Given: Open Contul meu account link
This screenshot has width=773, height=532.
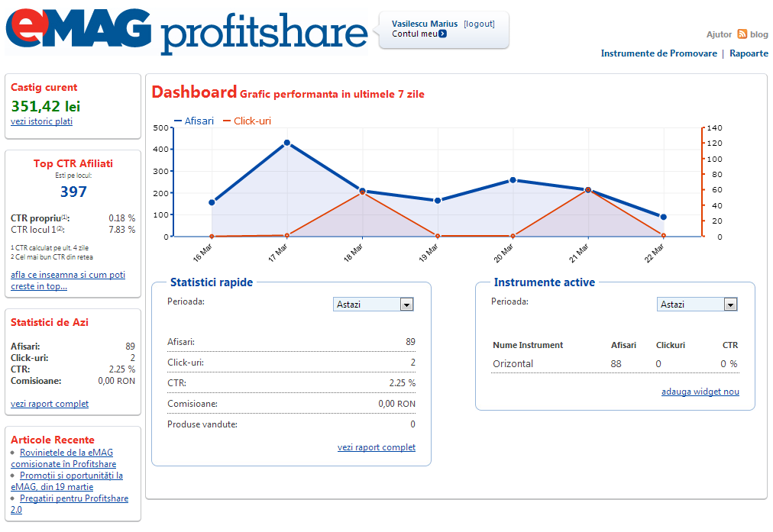Looking at the screenshot, I should point(415,34).
